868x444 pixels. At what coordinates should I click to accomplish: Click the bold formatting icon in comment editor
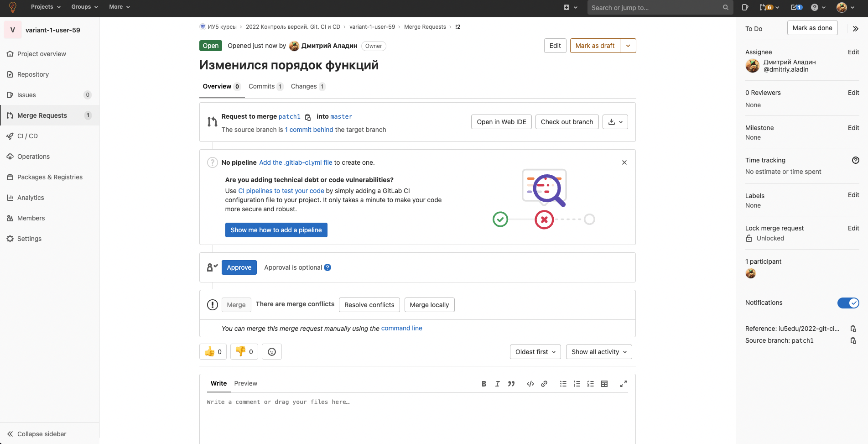click(484, 384)
